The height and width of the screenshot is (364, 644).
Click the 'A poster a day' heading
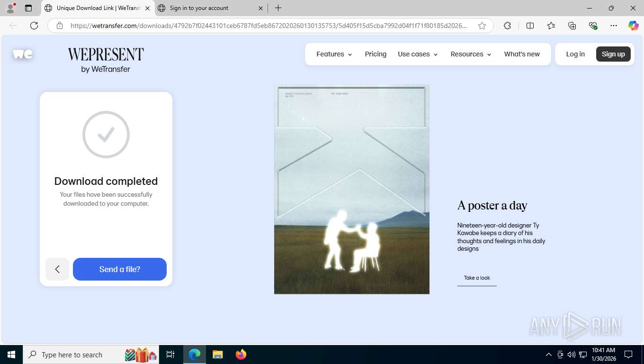(x=492, y=205)
